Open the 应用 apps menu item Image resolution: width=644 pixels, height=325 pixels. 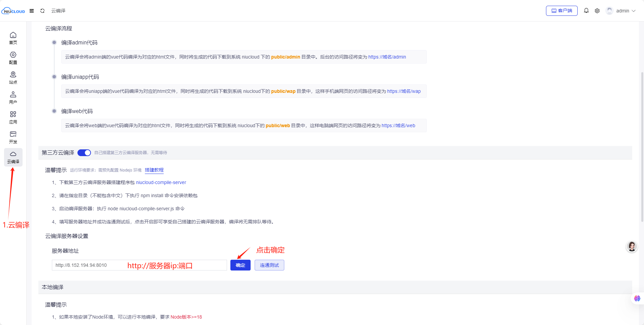pyautogui.click(x=13, y=117)
